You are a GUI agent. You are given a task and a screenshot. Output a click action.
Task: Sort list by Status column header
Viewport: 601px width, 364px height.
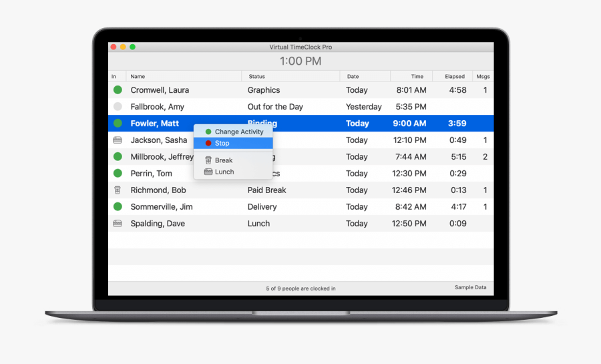[x=256, y=77]
